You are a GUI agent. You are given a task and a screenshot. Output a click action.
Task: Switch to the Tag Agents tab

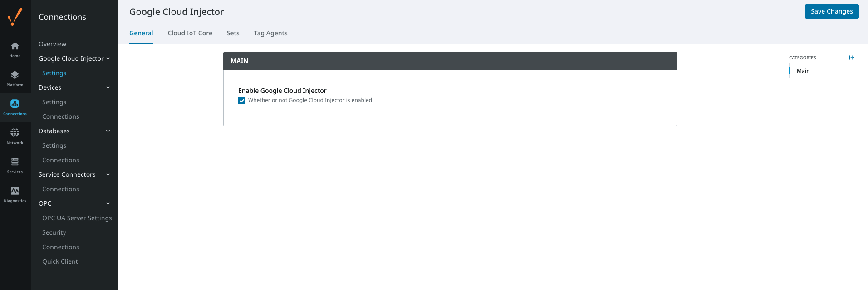270,33
